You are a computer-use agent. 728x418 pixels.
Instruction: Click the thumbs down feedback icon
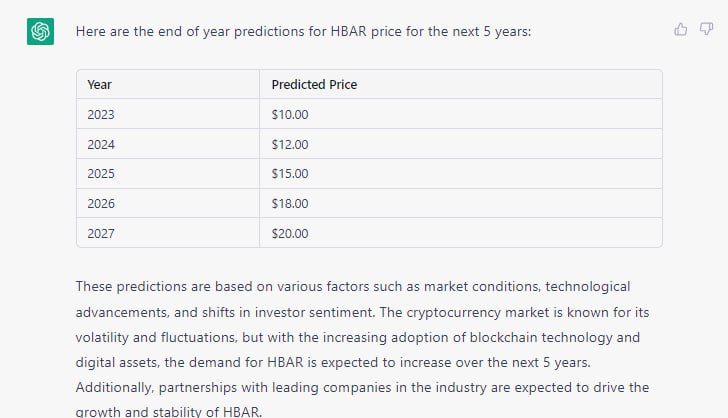[706, 29]
